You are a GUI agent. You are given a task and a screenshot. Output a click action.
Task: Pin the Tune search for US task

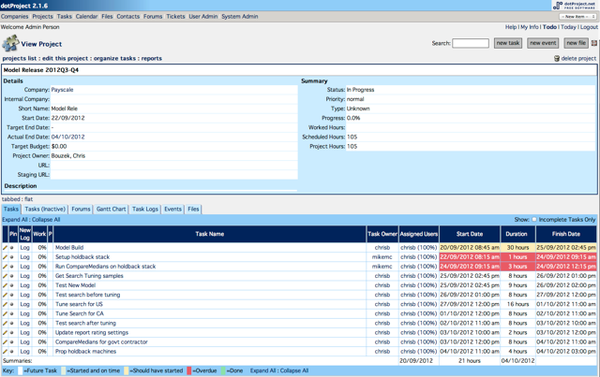point(12,304)
